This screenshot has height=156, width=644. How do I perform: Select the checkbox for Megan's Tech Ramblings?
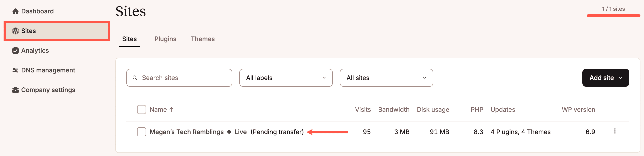(141, 131)
